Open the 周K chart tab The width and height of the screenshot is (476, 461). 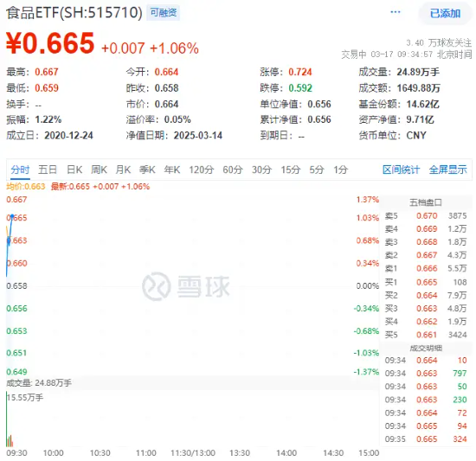[x=99, y=170]
